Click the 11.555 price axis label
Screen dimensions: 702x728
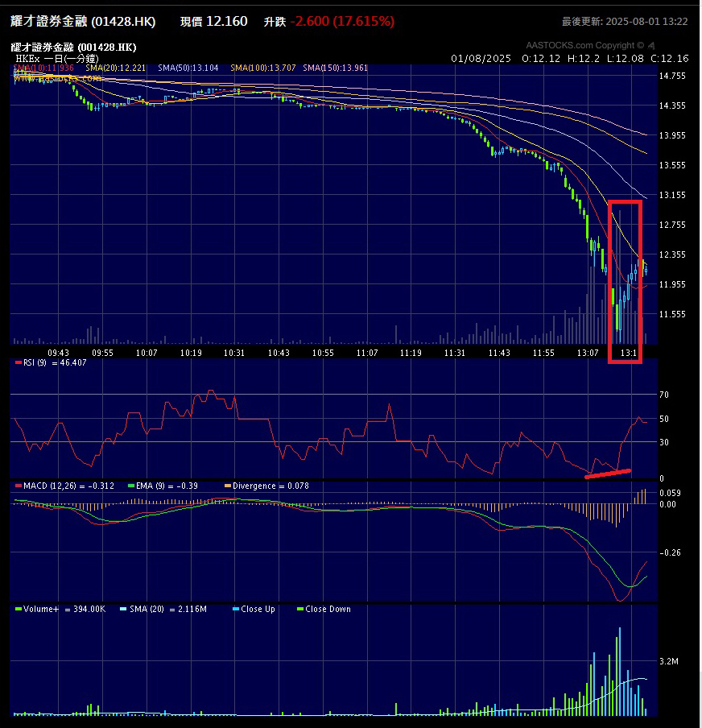coord(672,314)
